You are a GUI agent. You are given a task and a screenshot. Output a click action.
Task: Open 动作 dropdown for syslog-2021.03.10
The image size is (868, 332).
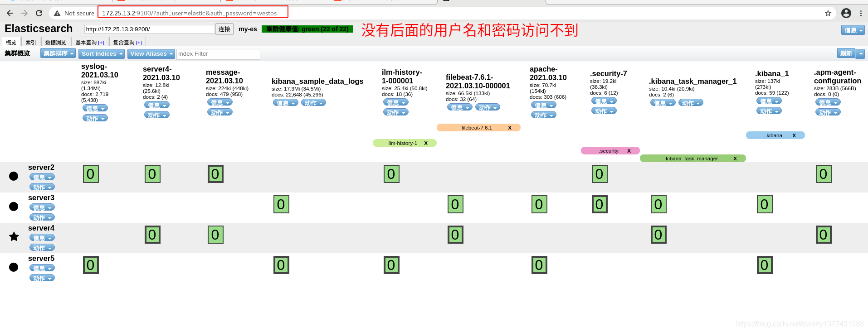[95, 118]
